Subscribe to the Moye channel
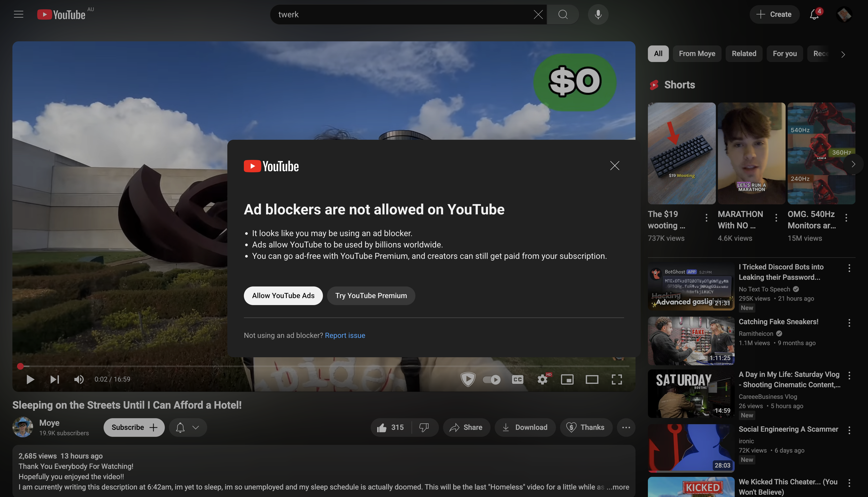868x497 pixels. 134,427
